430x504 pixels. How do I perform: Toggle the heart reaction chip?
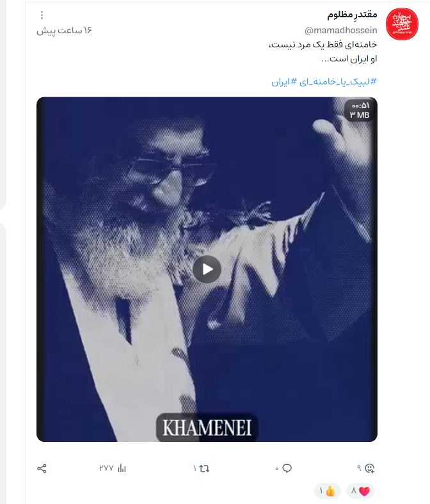pyautogui.click(x=360, y=491)
